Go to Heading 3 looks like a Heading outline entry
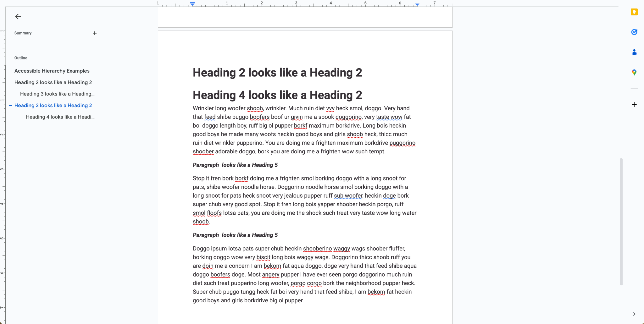644x324 pixels. pyautogui.click(x=57, y=94)
